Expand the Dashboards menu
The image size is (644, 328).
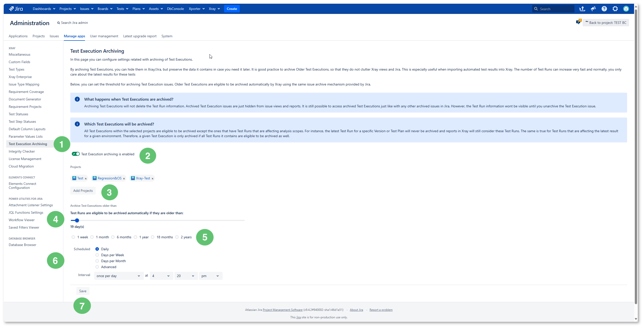(44, 9)
